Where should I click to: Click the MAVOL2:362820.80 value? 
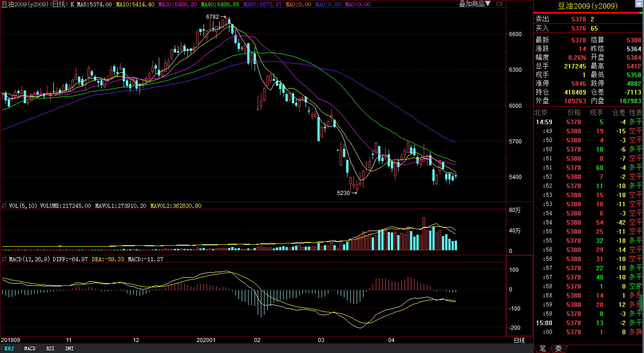(176, 206)
